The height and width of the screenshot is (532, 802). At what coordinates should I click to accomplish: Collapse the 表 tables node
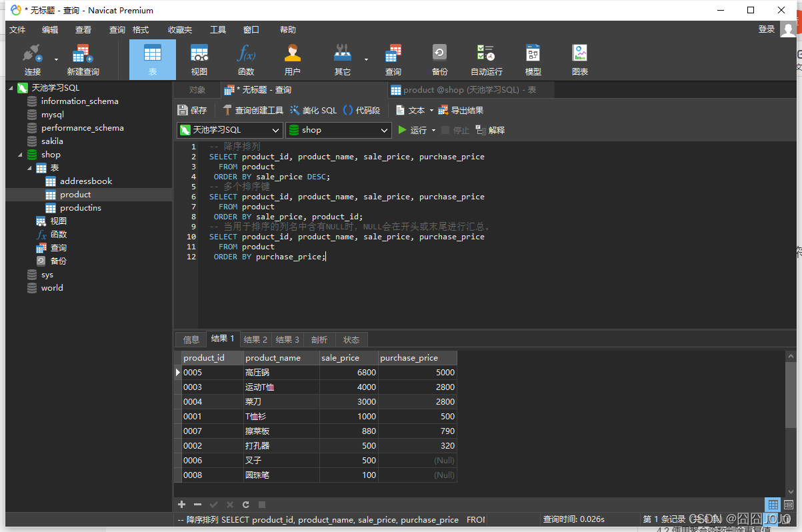coord(30,168)
